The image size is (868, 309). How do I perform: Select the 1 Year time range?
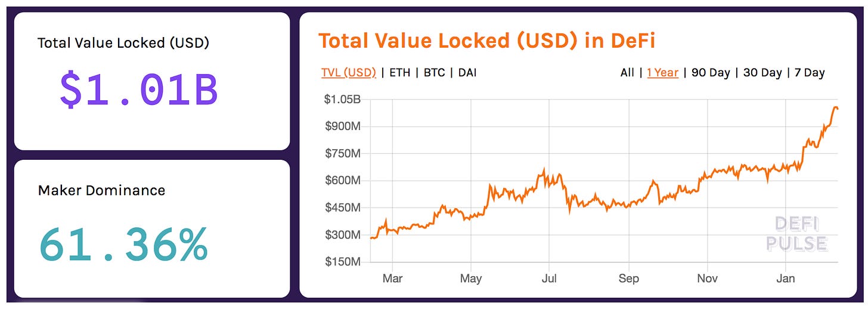point(662,73)
